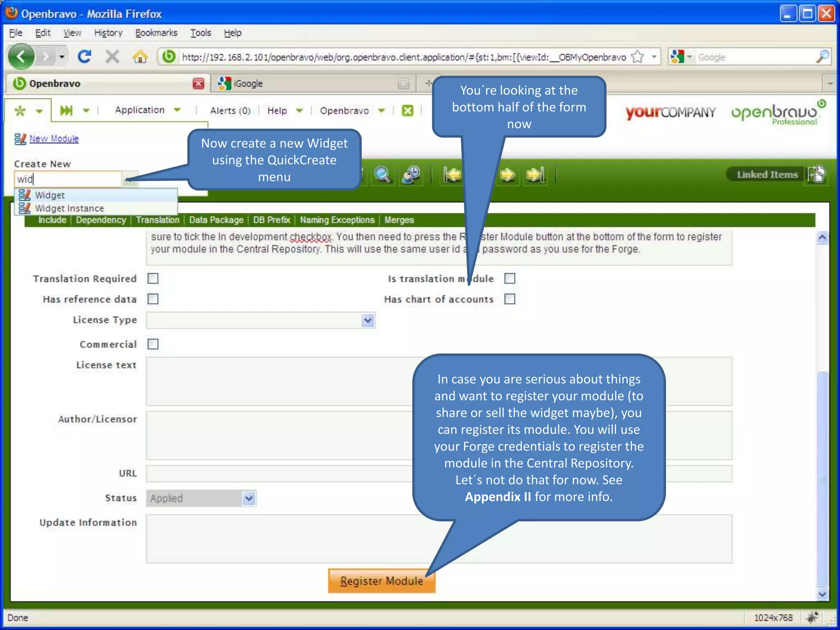Click Alerts (0) in the Openbravo bar
This screenshot has height=630, width=840.
pos(230,111)
